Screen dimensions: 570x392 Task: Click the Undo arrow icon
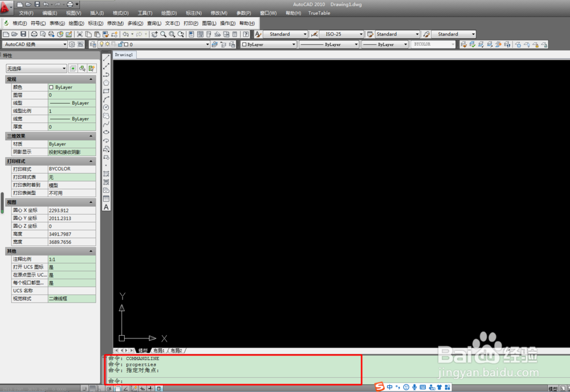[x=126, y=34]
